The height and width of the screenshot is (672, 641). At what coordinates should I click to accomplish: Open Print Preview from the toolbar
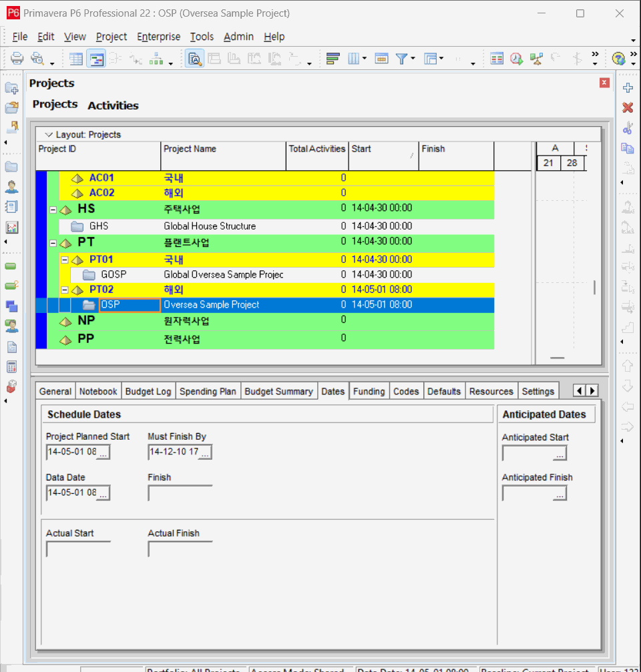coord(38,58)
